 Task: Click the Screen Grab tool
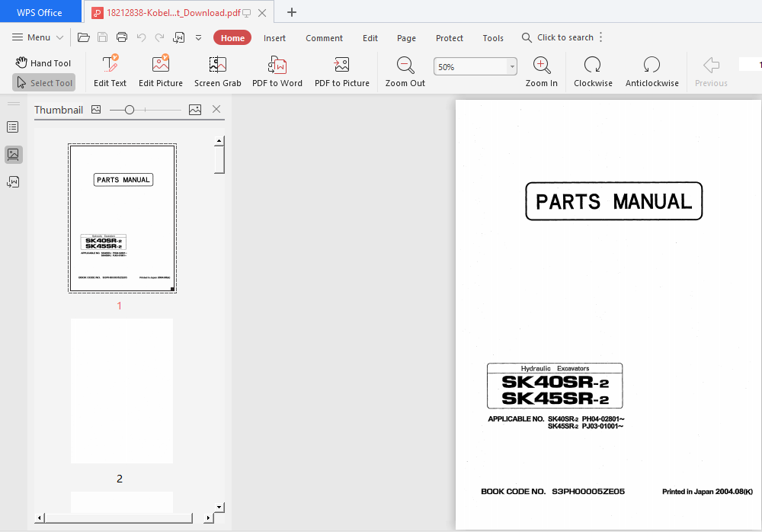tap(218, 71)
